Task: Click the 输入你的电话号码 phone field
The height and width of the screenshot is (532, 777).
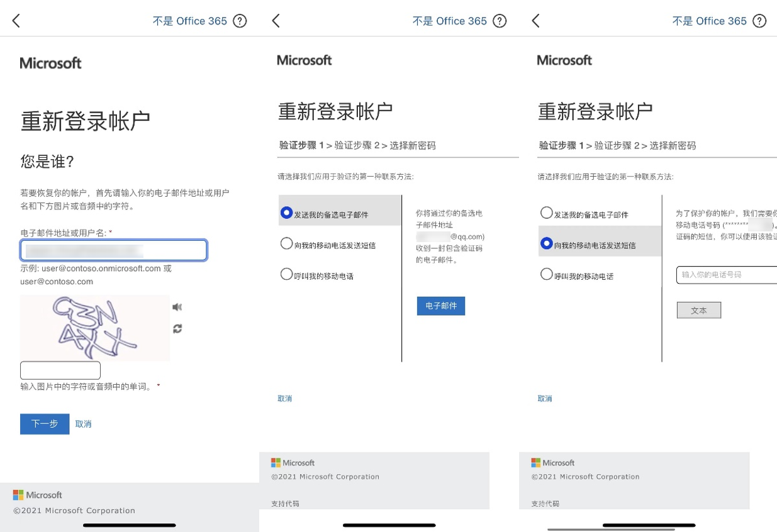Action: 727,275
